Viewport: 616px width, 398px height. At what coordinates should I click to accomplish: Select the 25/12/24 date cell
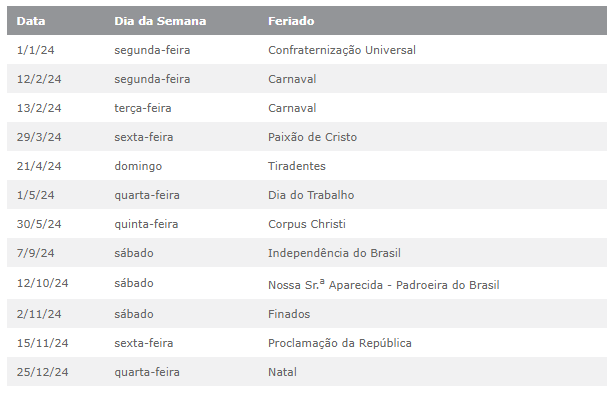pyautogui.click(x=42, y=372)
